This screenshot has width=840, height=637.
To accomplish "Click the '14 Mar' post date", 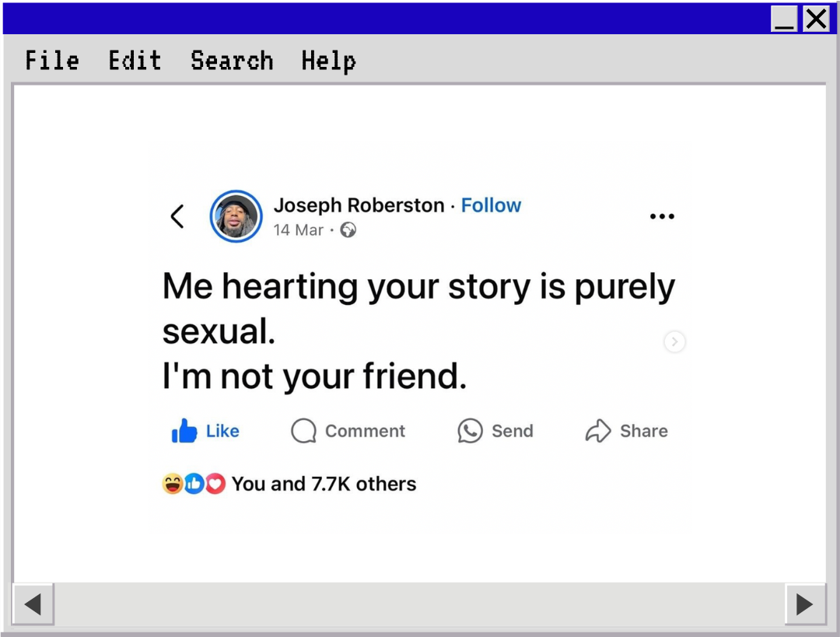I will pos(299,230).
